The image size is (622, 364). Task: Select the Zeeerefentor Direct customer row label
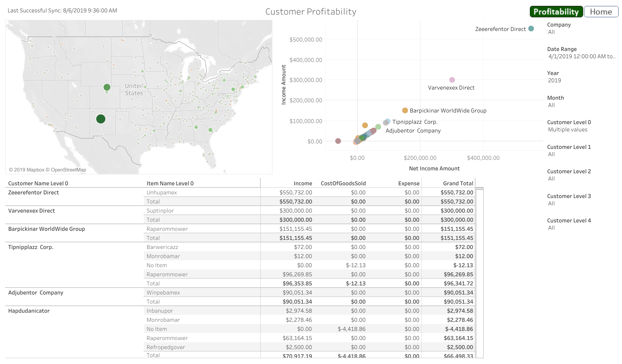tap(34, 193)
